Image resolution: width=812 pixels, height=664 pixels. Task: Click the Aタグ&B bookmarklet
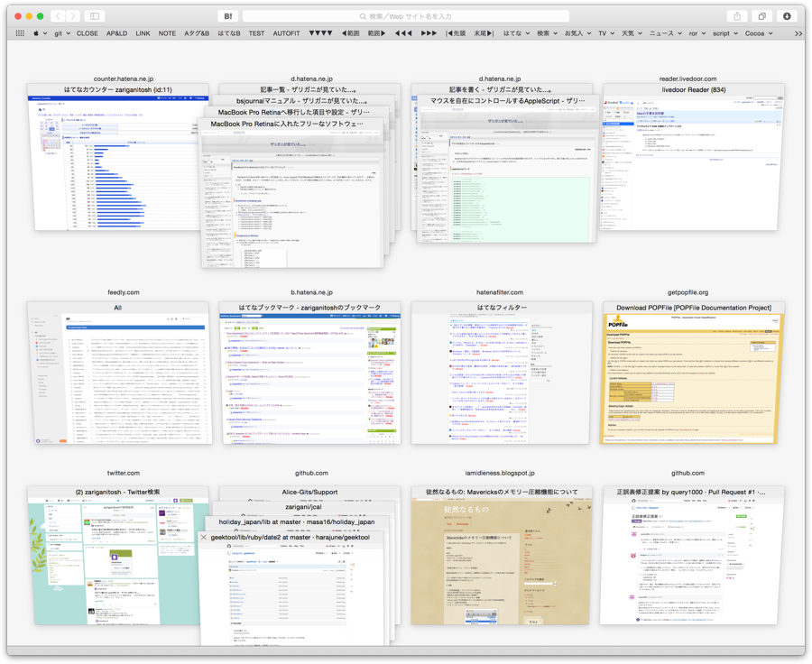pyautogui.click(x=197, y=33)
